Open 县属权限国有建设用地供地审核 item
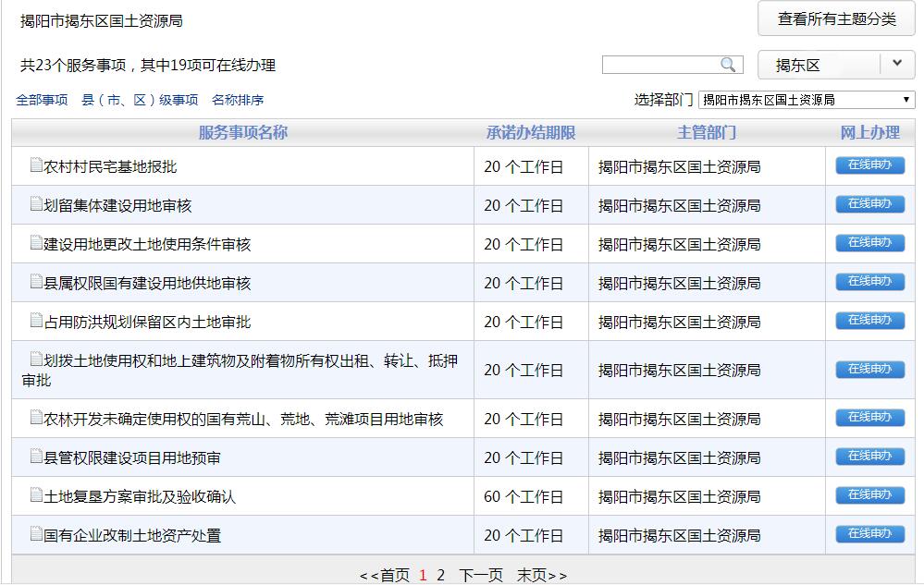This screenshot has height=585, width=924. (x=147, y=284)
